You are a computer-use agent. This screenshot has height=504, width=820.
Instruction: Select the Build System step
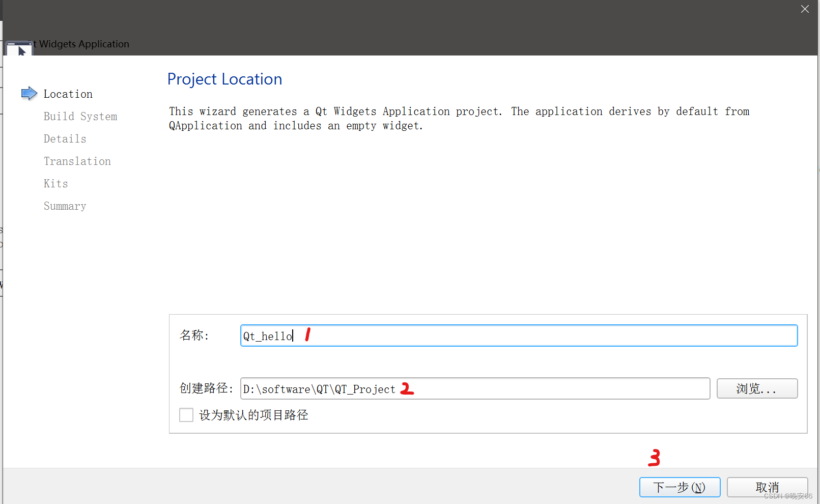pos(80,116)
